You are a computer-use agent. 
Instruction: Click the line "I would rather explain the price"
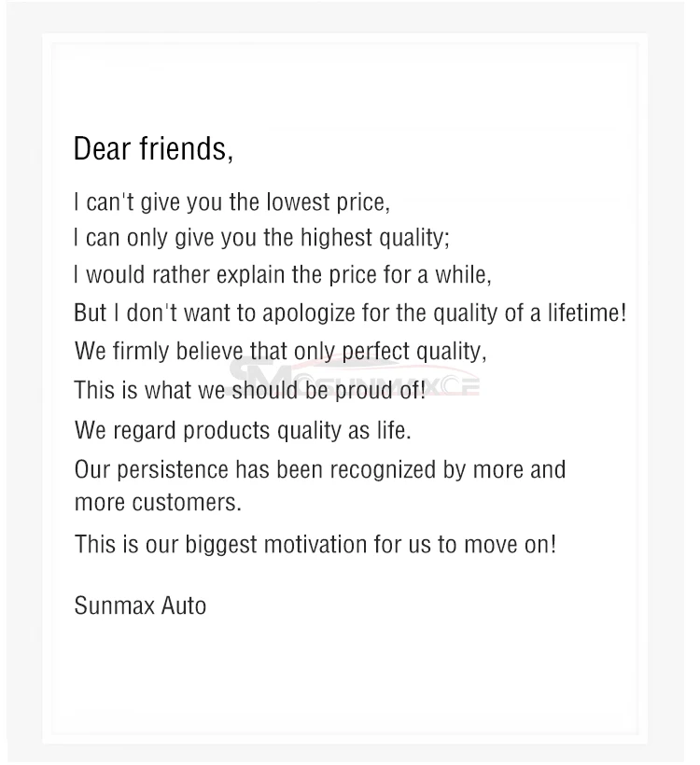click(282, 275)
